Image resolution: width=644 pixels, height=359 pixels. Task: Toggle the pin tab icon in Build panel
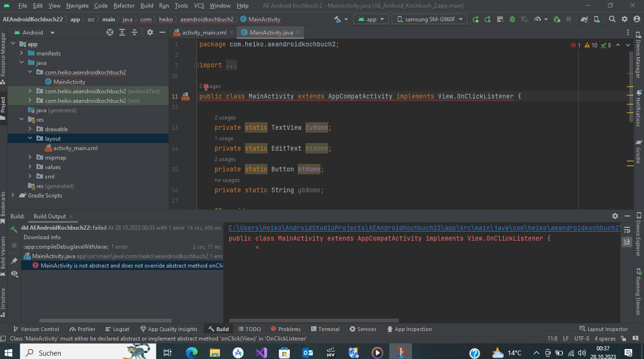[x=14, y=260]
